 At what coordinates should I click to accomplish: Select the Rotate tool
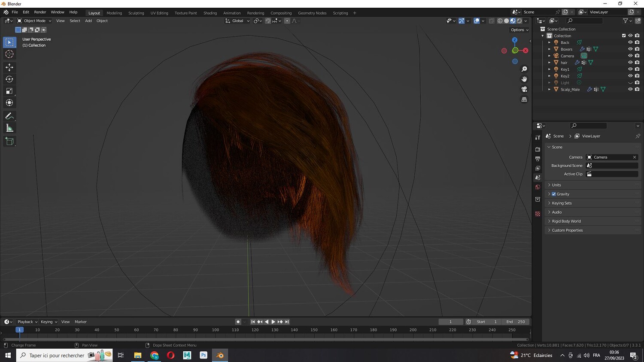tap(9, 79)
